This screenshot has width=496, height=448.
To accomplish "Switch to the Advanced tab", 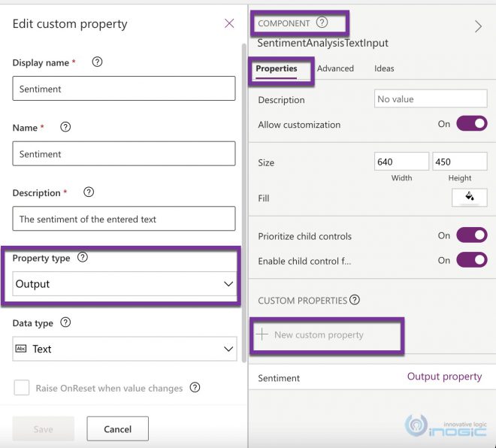I will [x=335, y=68].
